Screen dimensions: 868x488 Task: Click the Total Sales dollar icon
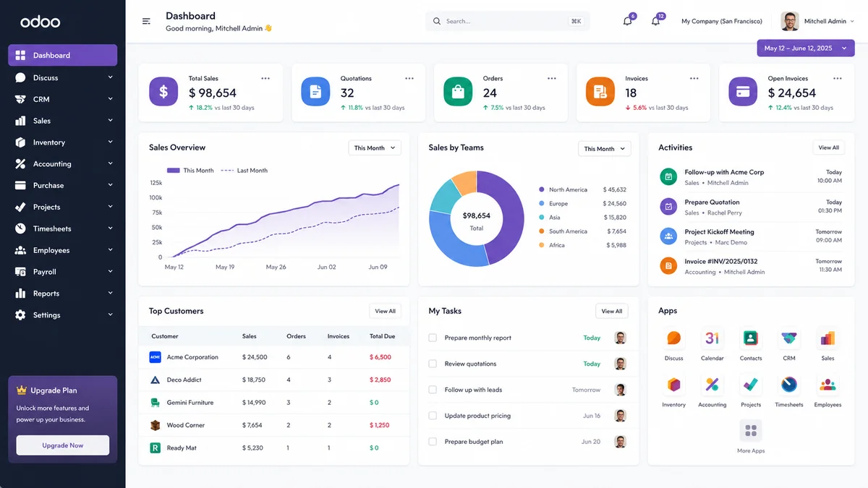pyautogui.click(x=163, y=92)
